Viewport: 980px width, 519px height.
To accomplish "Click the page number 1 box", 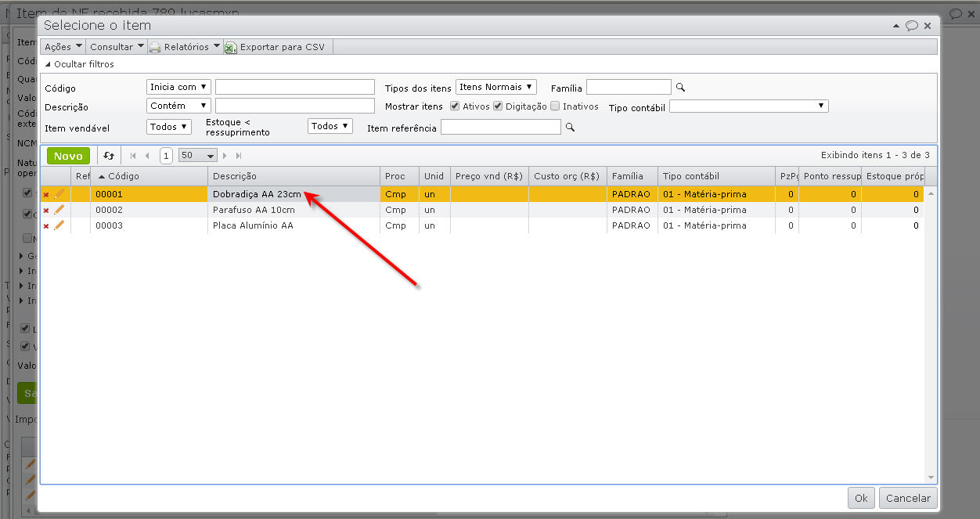I will (166, 156).
